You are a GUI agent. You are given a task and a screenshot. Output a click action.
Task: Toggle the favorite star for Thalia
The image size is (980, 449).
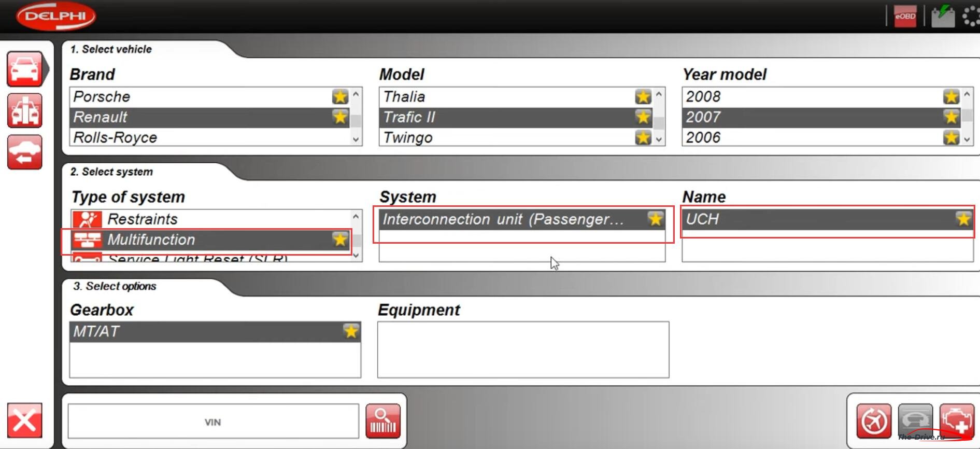point(643,96)
